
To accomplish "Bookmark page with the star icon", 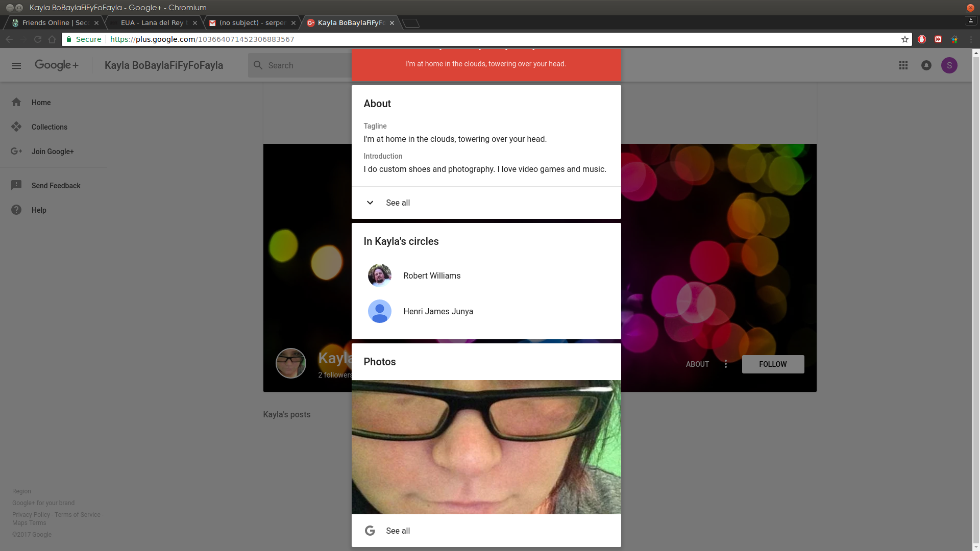I will coord(905,39).
